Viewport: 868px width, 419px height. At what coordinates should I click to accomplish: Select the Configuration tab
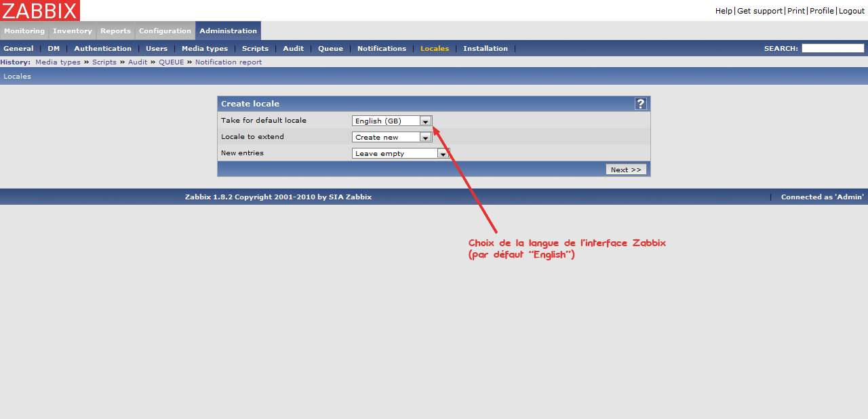pyautogui.click(x=165, y=31)
